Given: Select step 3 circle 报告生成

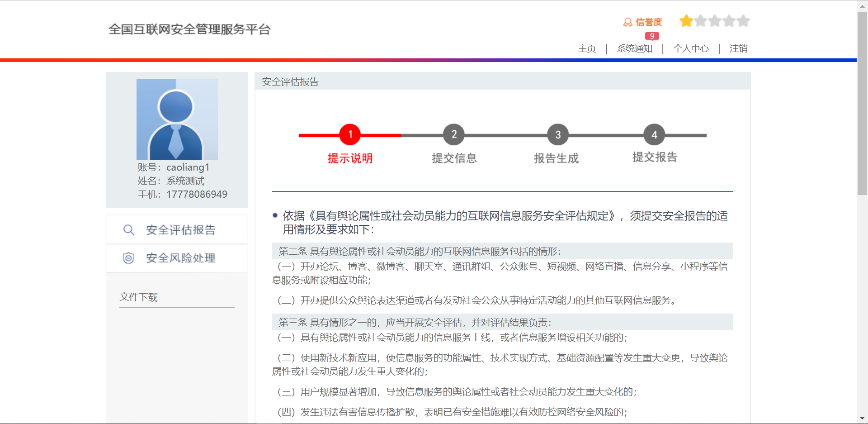Looking at the screenshot, I should (x=558, y=134).
